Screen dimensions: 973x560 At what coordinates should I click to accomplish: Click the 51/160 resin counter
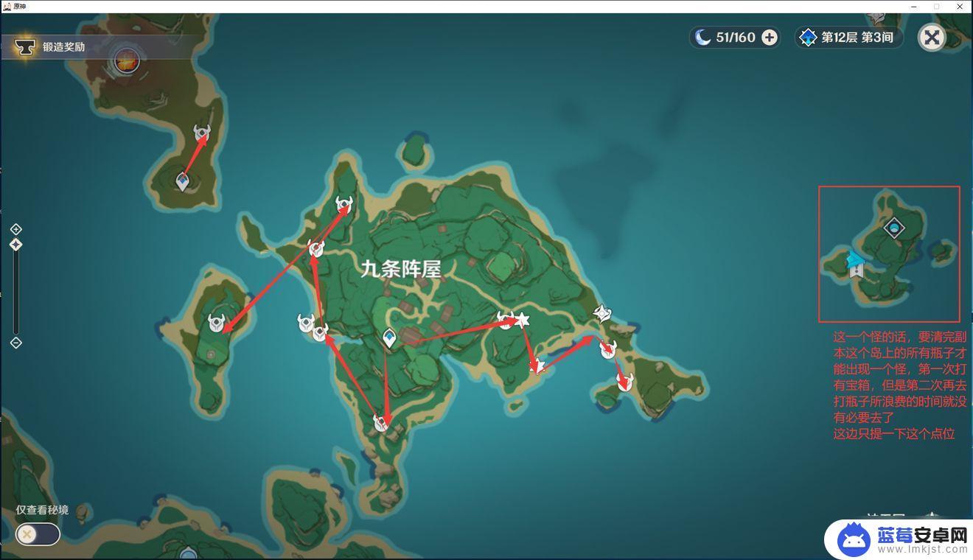[736, 38]
